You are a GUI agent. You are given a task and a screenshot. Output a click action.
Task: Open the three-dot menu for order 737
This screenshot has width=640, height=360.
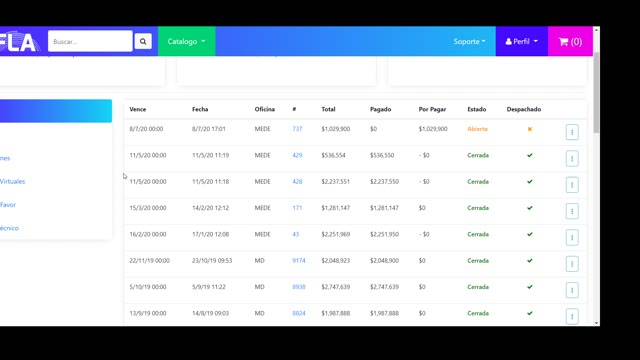[x=572, y=132]
